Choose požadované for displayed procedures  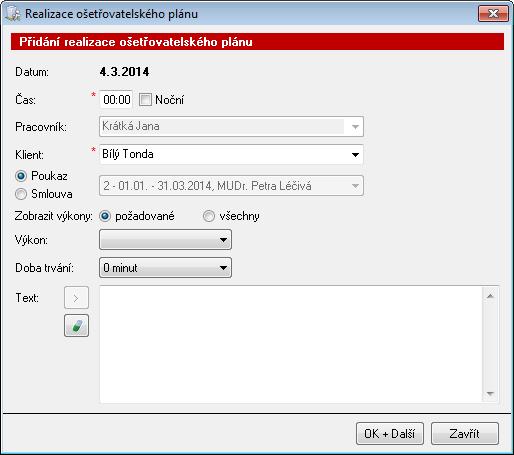click(x=105, y=216)
